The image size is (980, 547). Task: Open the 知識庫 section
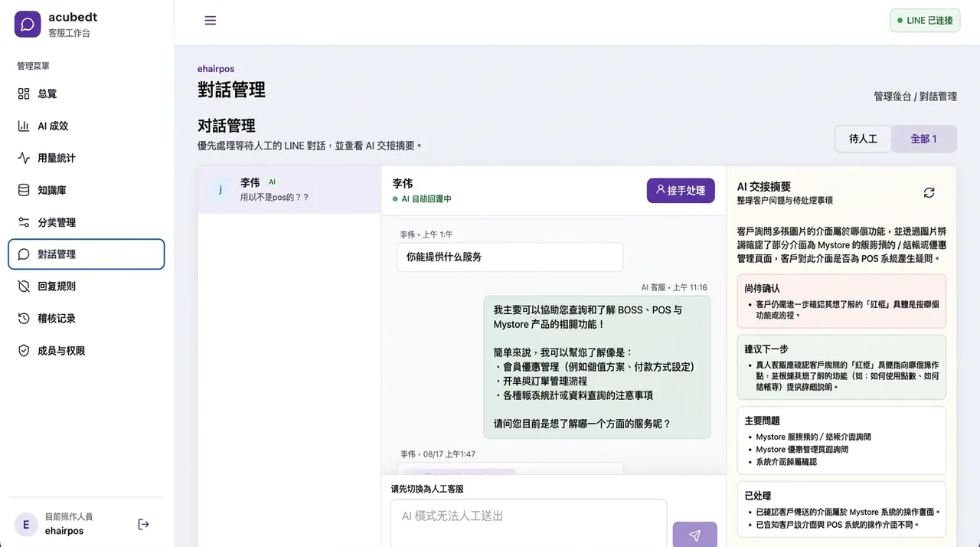tap(87, 190)
